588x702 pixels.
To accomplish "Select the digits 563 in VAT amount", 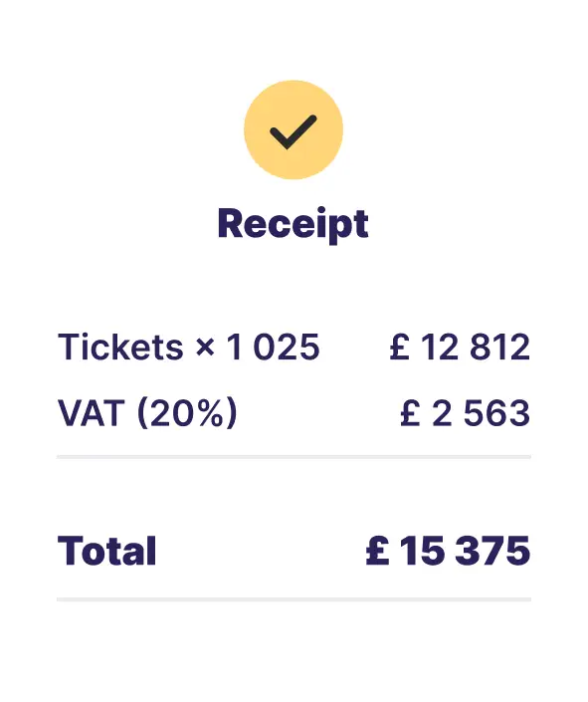I will (497, 413).
